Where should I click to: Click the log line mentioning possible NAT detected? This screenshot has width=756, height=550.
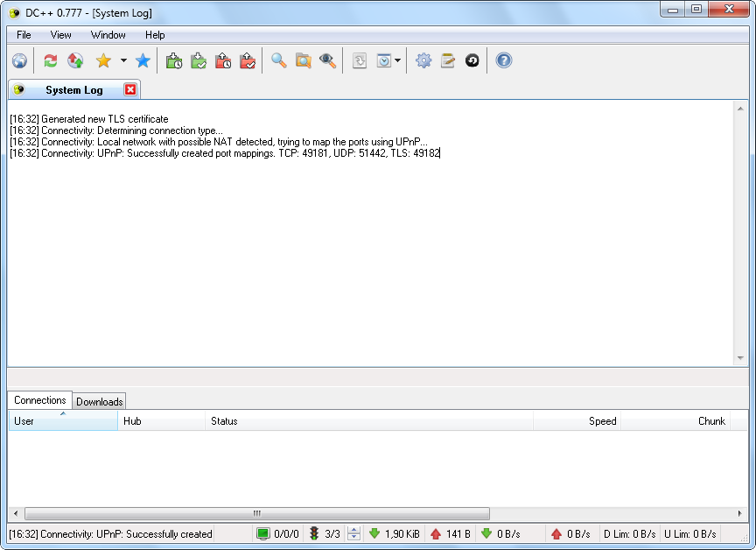tap(219, 142)
